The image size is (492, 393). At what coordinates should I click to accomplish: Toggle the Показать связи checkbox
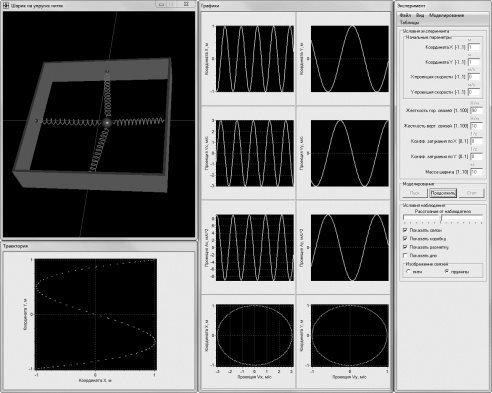(x=405, y=230)
